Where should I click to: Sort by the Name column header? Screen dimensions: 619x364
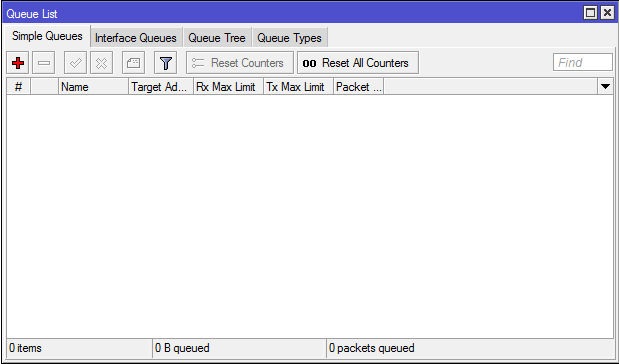[94, 86]
